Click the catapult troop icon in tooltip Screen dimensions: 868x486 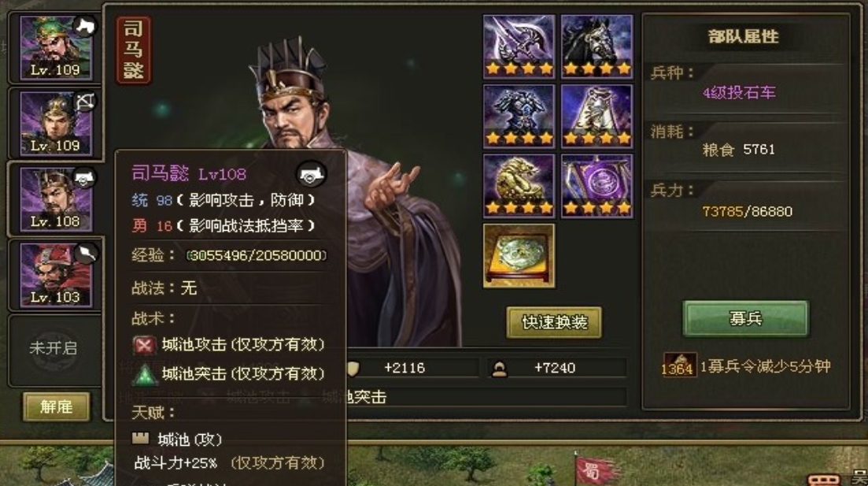311,174
